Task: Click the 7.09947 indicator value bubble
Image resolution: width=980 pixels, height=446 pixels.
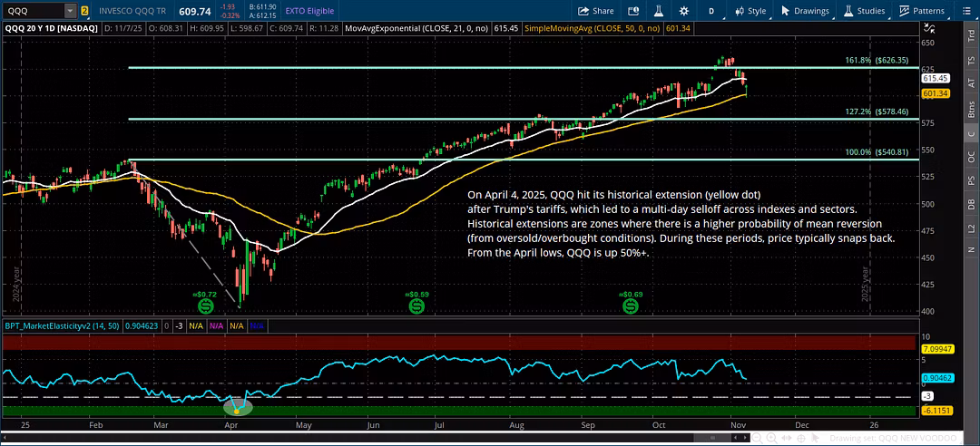Action: pos(936,351)
